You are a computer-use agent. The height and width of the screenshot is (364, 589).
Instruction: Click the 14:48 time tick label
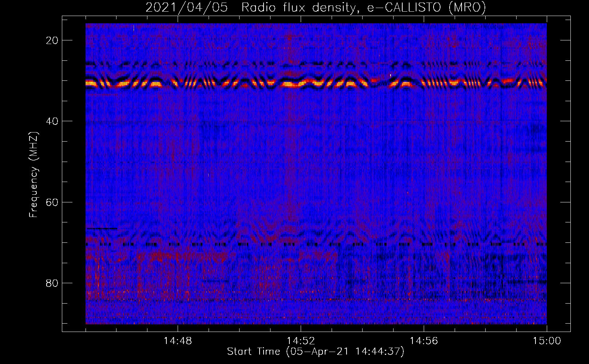point(178,341)
